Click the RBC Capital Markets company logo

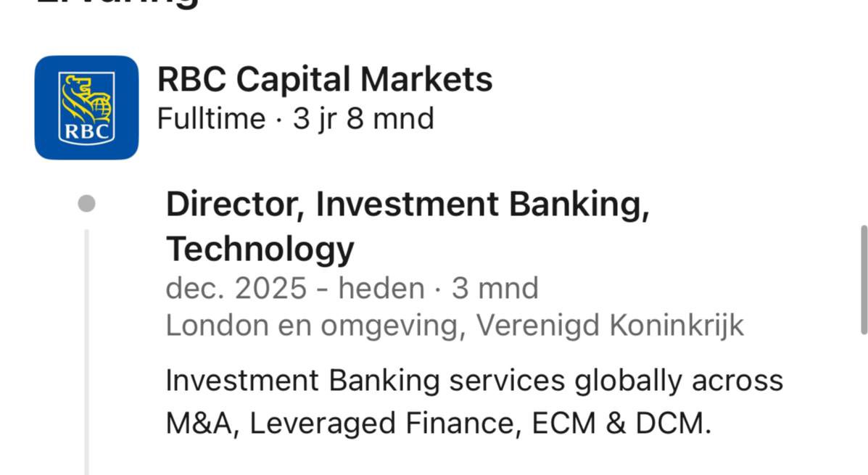point(86,107)
